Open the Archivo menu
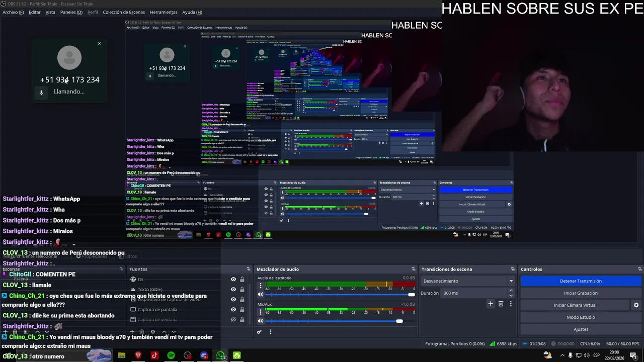The image size is (644, 362). [13, 12]
